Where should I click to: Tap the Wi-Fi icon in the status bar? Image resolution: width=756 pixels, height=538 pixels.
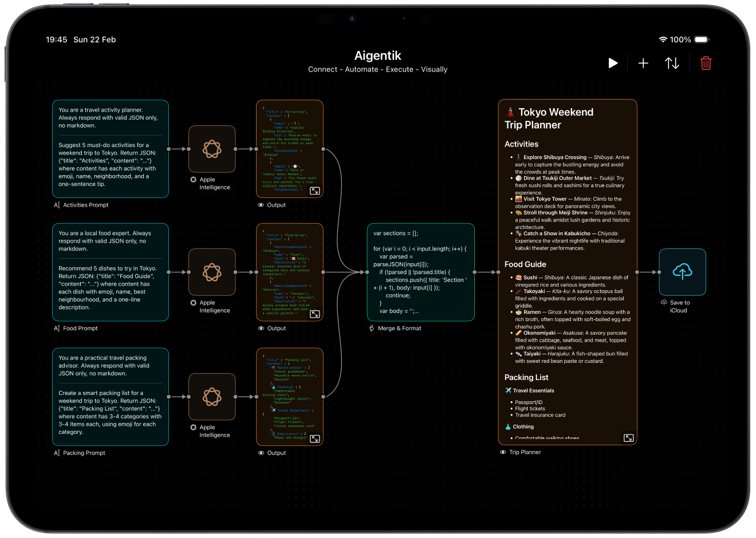(x=664, y=39)
